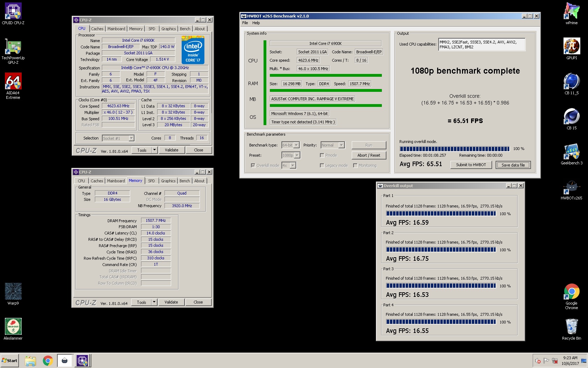This screenshot has width=588, height=368.
Task: Click Core Speed 4623.63 MHz field
Action: tap(118, 106)
